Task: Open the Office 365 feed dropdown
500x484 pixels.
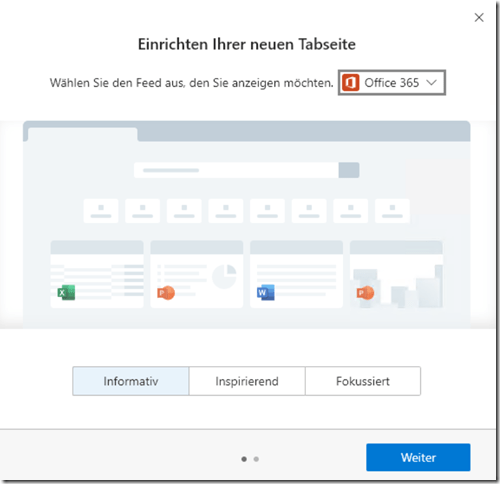Action: 392,83
